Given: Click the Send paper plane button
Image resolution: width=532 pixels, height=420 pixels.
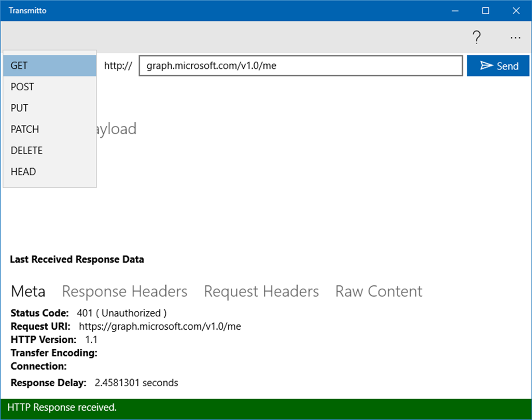Looking at the screenshot, I should 498,66.
